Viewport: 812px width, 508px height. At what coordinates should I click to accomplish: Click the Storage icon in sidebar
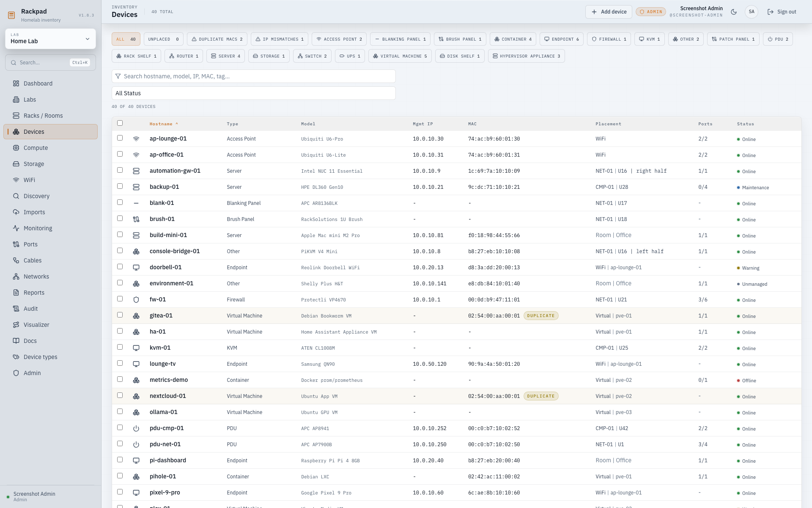point(16,164)
